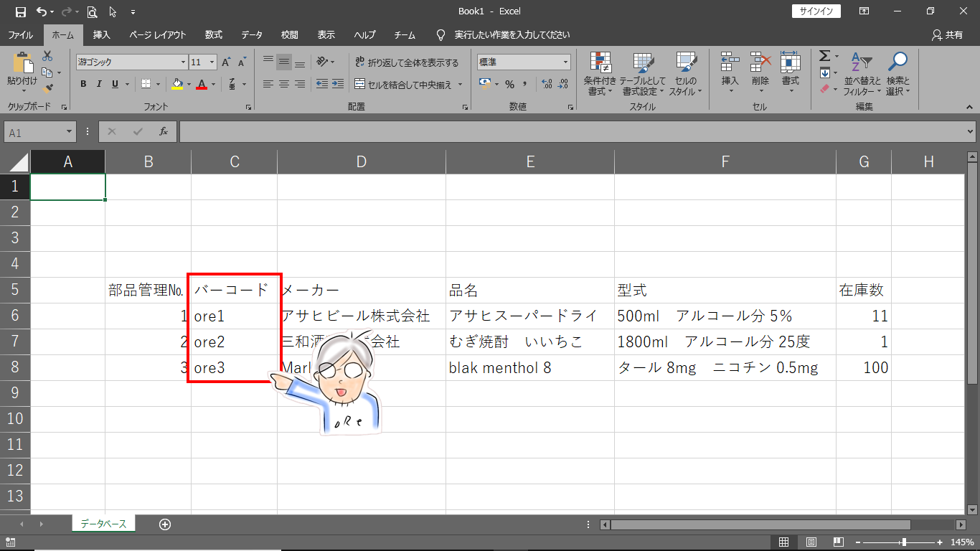
Task: Open print preview from the quick access toolbar
Action: coord(92,11)
